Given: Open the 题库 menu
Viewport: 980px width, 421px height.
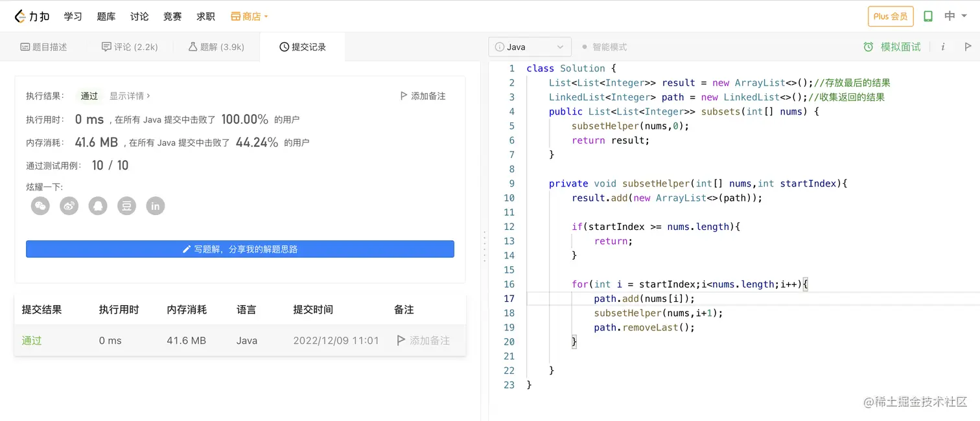Looking at the screenshot, I should click(x=106, y=16).
